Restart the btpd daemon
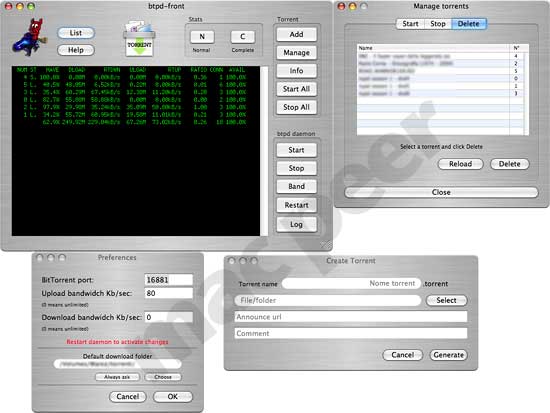Screen dimensions: 550x413 tap(296, 205)
